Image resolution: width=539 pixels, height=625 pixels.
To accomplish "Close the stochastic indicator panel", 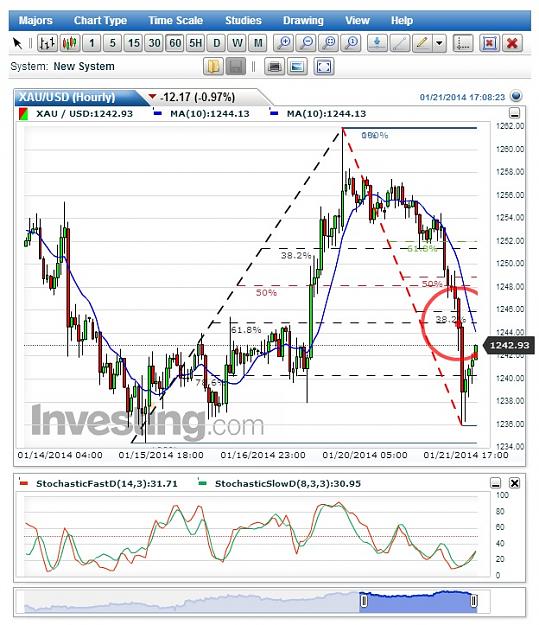I will click(515, 483).
